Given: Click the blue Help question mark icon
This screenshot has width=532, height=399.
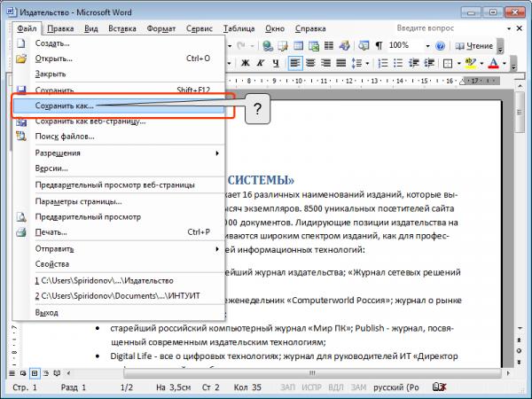Looking at the screenshot, I should tap(440, 46).
